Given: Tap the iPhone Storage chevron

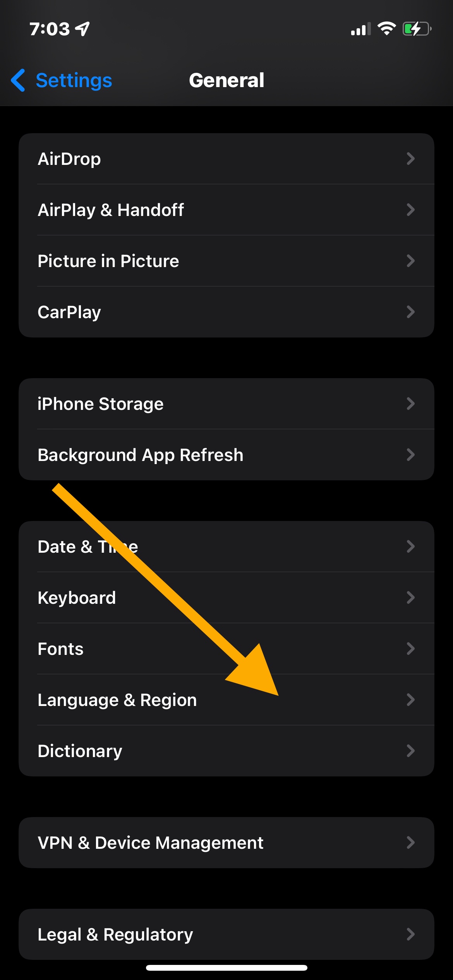Looking at the screenshot, I should [410, 404].
